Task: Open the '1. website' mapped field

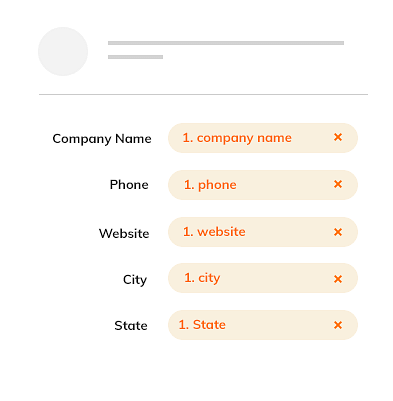Action: 263,232
